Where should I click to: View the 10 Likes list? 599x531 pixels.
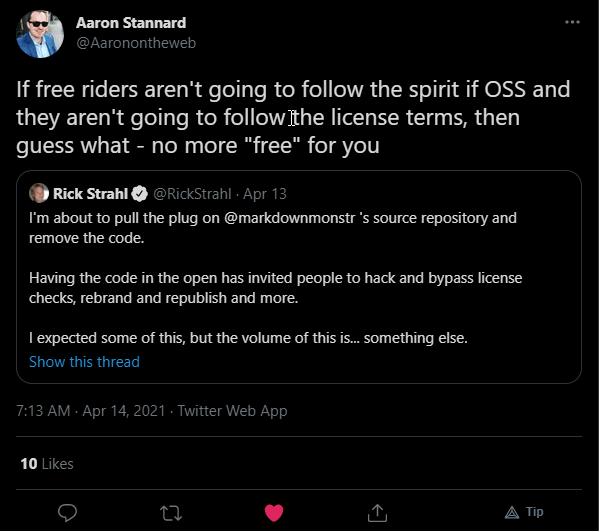tap(47, 464)
